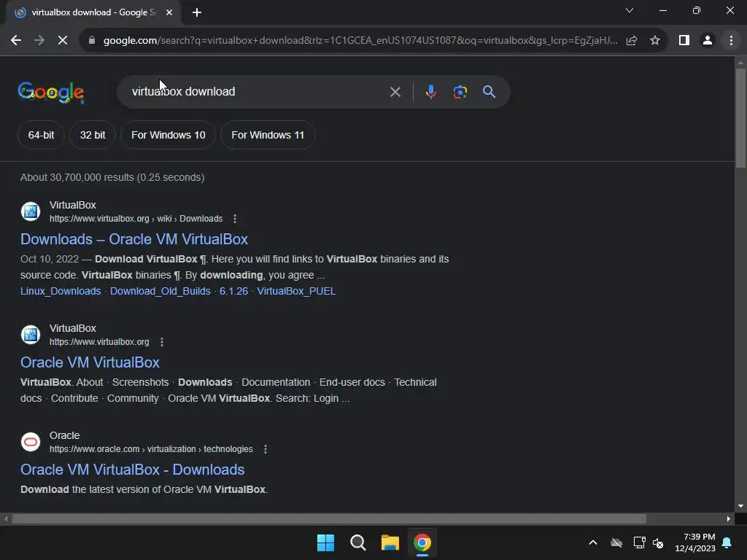Click the magnifier search button
Image resolution: width=747 pixels, height=560 pixels.
[489, 92]
